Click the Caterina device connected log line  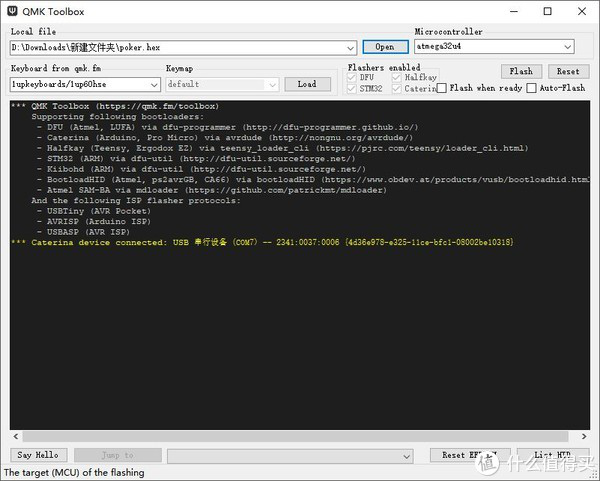click(262, 242)
